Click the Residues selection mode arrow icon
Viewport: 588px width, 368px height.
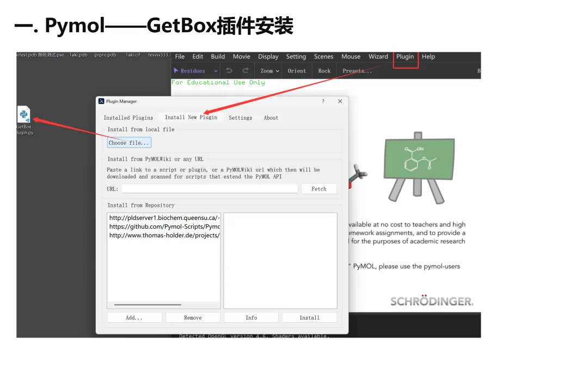click(176, 71)
